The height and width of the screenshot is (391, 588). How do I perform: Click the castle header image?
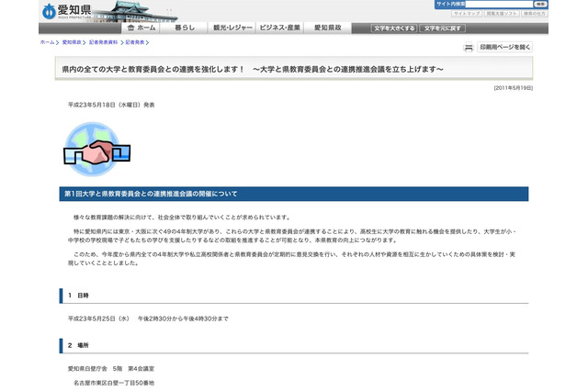[135, 11]
